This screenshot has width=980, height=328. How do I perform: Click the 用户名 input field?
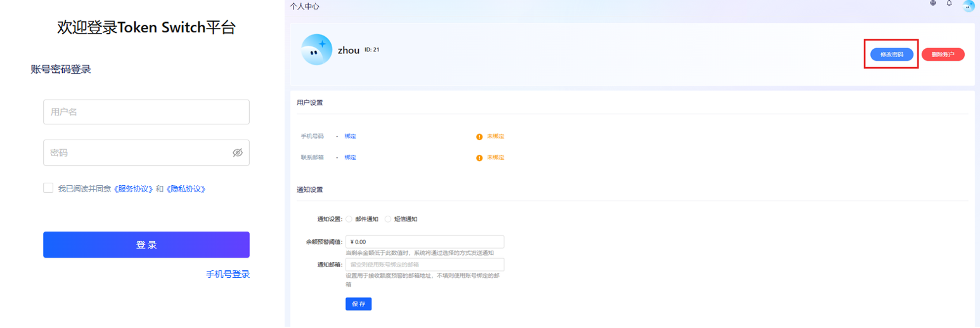click(146, 112)
